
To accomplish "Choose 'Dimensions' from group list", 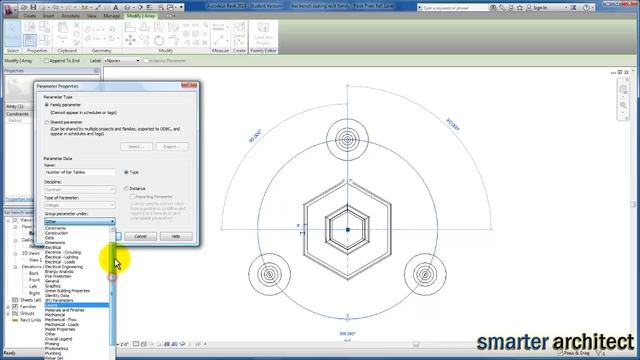I will 55,243.
